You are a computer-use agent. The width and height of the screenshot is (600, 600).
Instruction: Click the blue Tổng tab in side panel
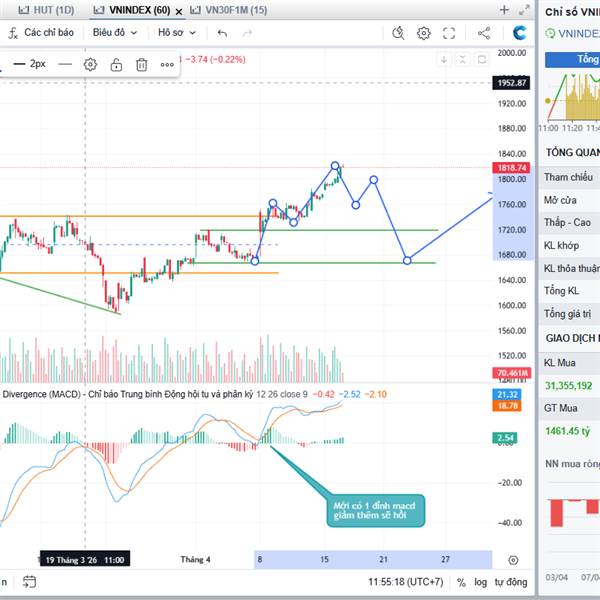[572, 59]
